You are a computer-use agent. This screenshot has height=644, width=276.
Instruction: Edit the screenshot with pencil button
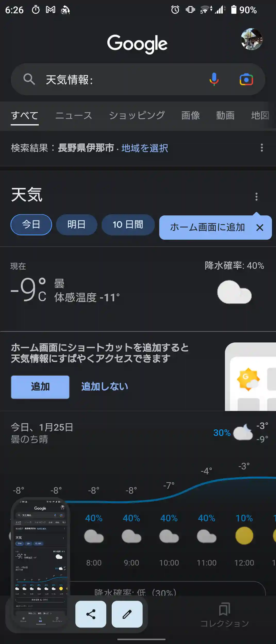click(127, 614)
